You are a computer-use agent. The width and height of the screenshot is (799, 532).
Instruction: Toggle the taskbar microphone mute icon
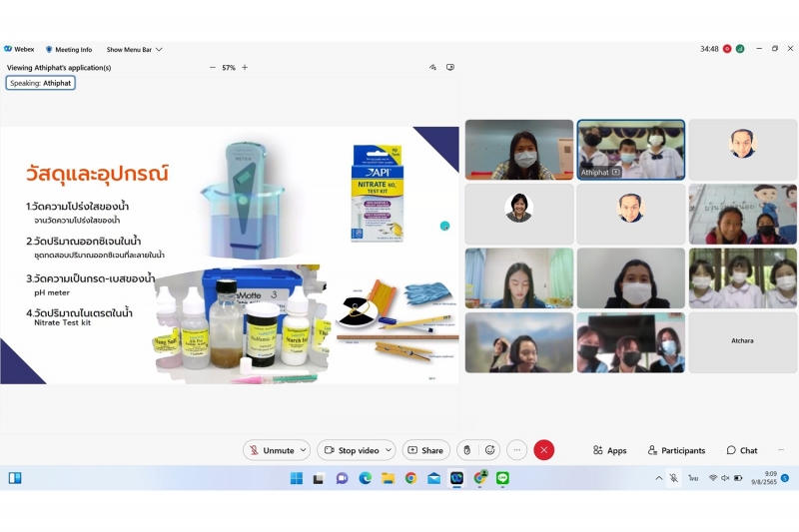pyautogui.click(x=673, y=478)
